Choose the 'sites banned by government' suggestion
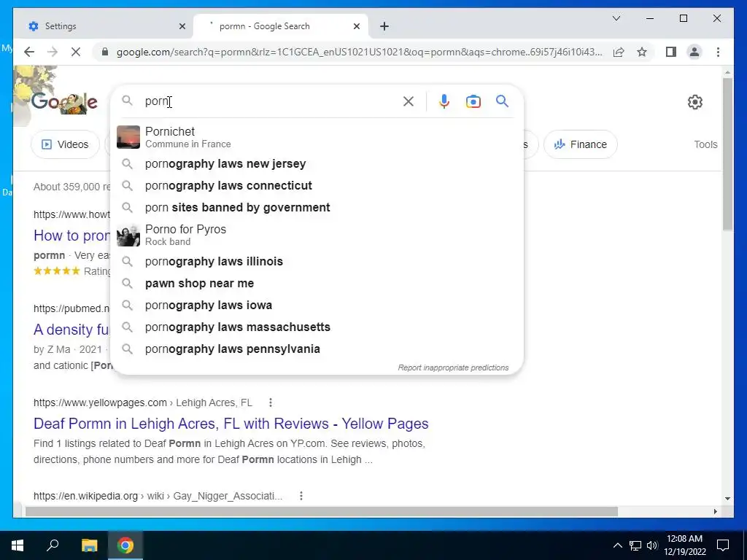Image resolution: width=747 pixels, height=560 pixels. coord(317,208)
